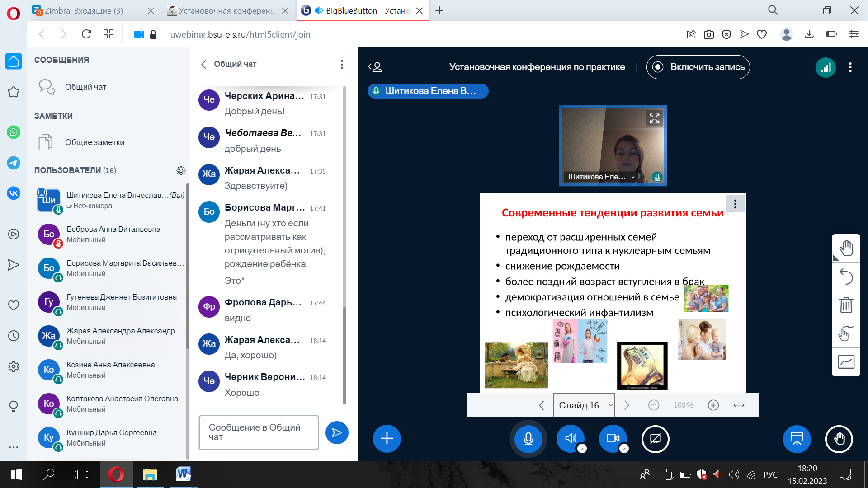Click the trash delete annotations icon

tap(846, 305)
